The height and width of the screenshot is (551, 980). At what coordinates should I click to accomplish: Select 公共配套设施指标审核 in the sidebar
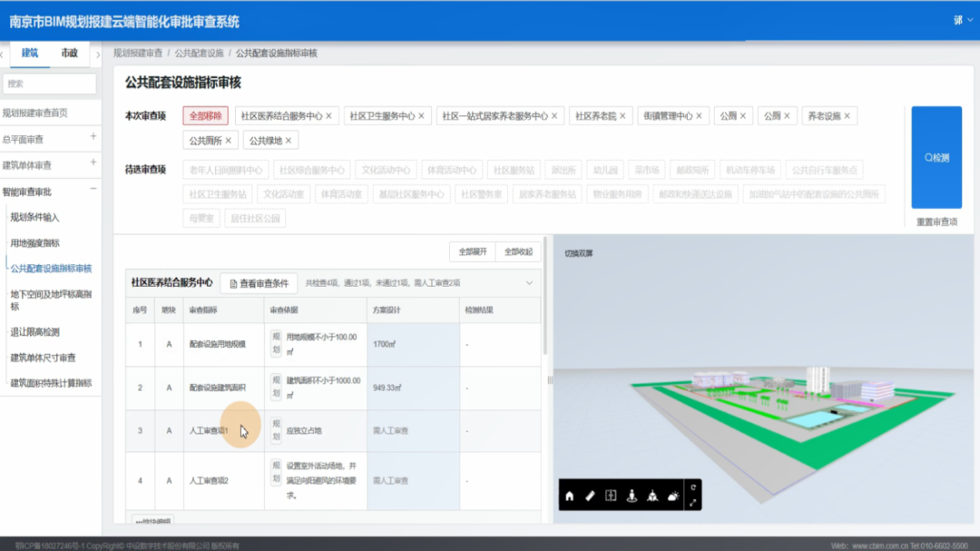pos(51,269)
